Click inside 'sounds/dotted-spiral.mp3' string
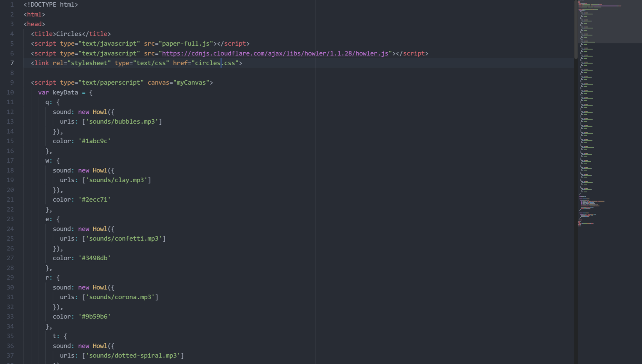 tap(133, 356)
